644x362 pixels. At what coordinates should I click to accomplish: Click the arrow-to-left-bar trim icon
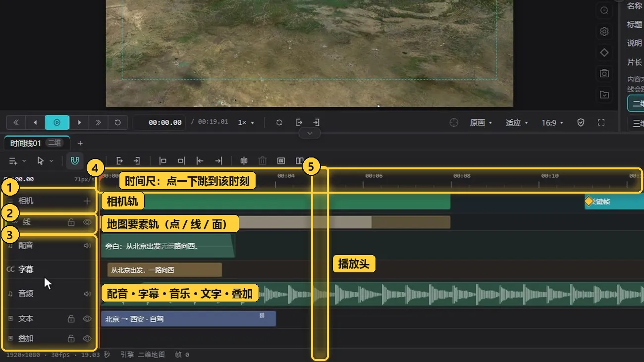[x=200, y=161]
